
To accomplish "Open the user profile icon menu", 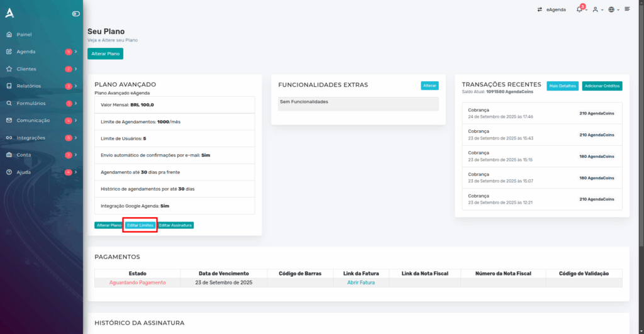I will (x=596, y=9).
